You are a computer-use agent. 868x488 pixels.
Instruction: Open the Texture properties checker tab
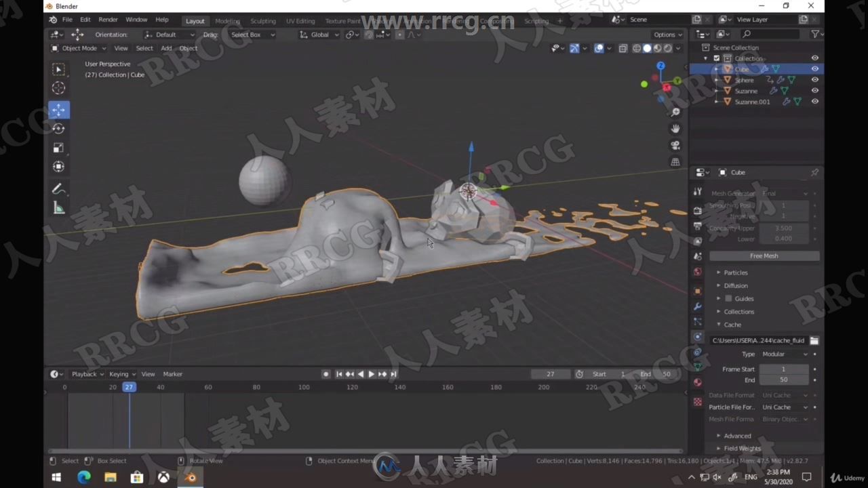(698, 402)
